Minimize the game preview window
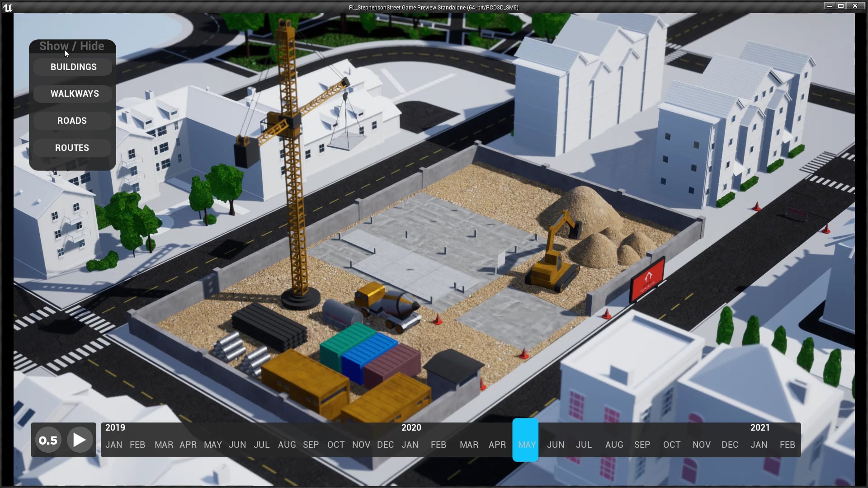 [x=829, y=6]
